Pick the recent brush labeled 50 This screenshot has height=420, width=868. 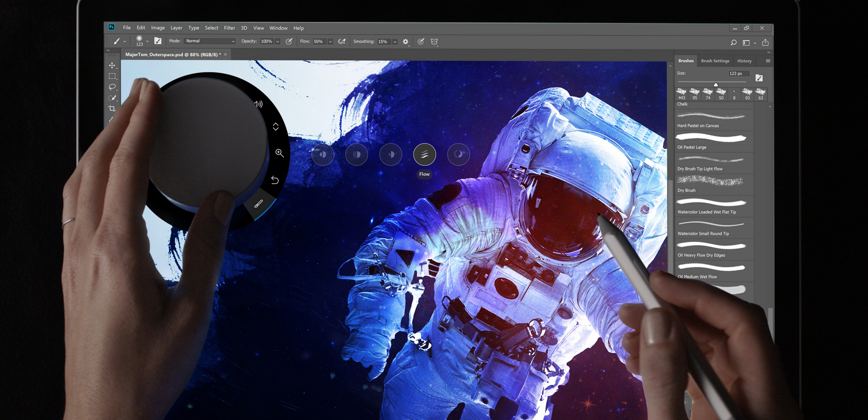pyautogui.click(x=721, y=94)
